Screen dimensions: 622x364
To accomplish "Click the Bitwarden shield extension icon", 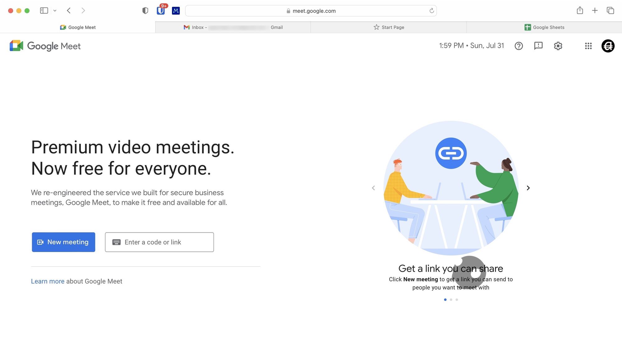I will tap(160, 11).
